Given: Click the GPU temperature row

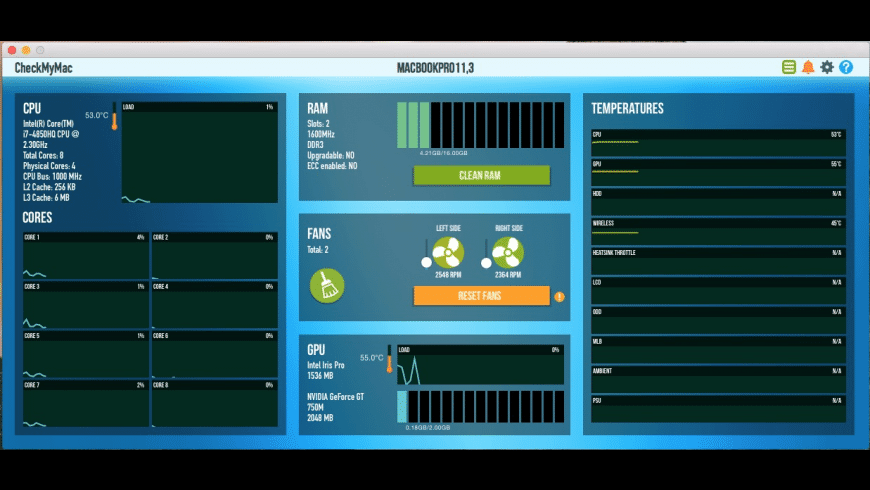Looking at the screenshot, I should coord(718,172).
